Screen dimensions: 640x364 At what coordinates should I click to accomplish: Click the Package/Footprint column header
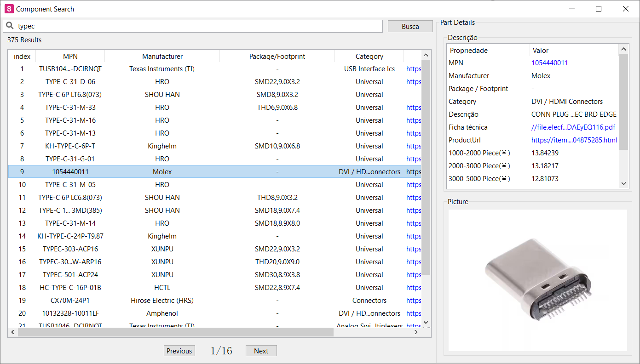point(277,56)
